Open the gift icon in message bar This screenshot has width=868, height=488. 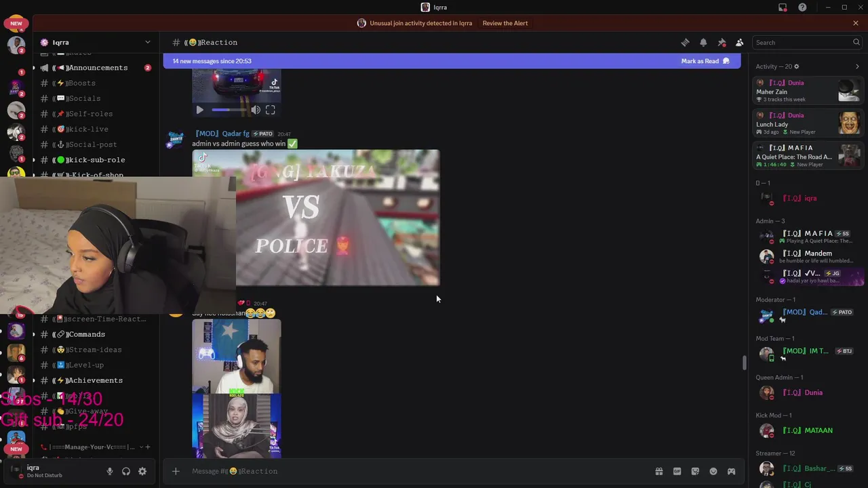658,471
